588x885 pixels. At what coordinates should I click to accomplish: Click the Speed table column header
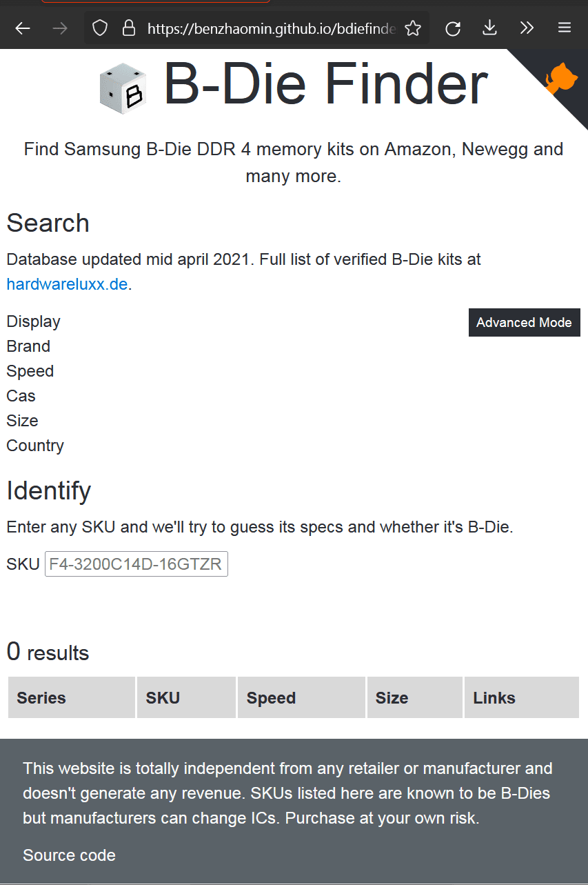point(271,698)
